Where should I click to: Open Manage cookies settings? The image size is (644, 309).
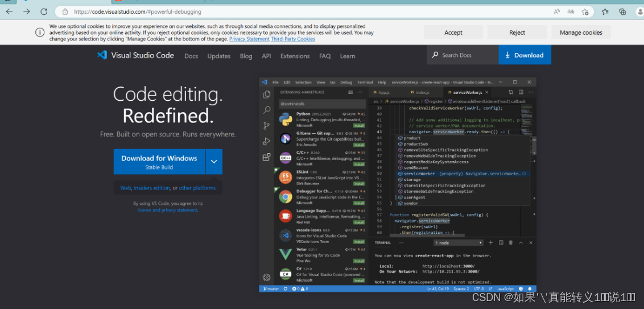[x=581, y=32]
